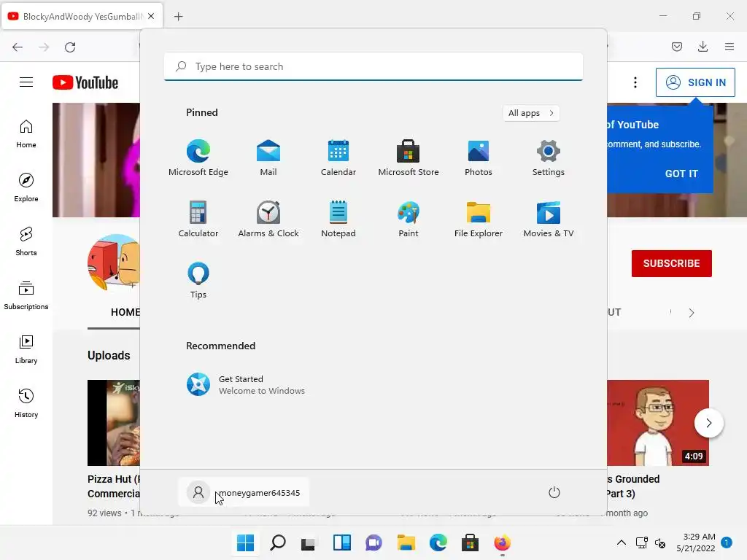This screenshot has height=560, width=747.
Task: Open moneygamer645345 user account menu
Action: point(244,492)
